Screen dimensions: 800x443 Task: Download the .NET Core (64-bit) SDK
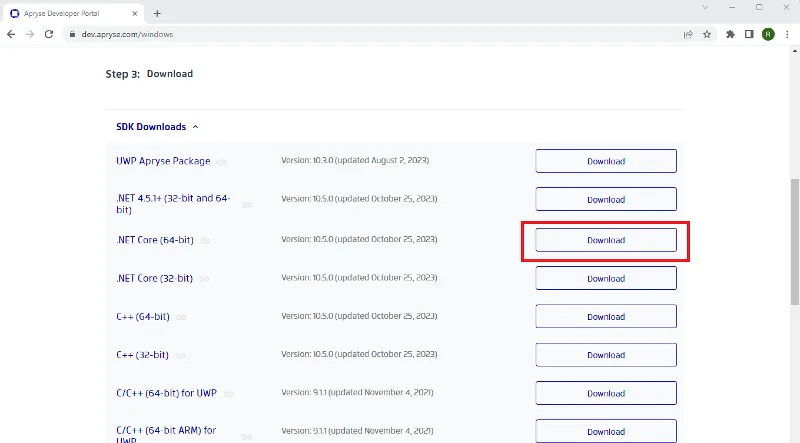606,240
